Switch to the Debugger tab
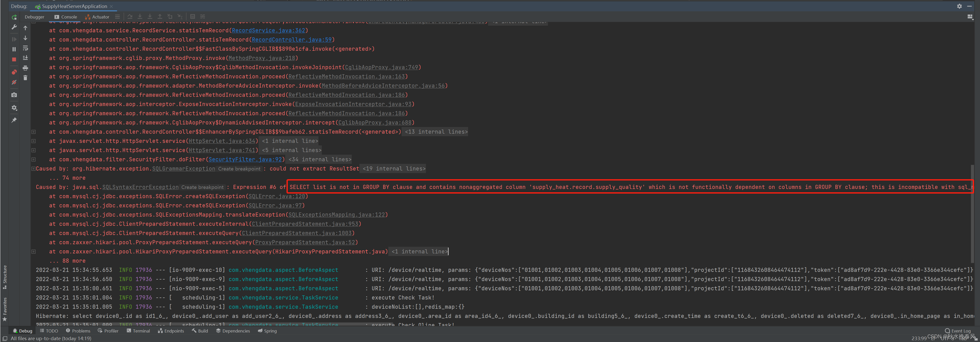The image size is (980, 342). [x=34, y=17]
